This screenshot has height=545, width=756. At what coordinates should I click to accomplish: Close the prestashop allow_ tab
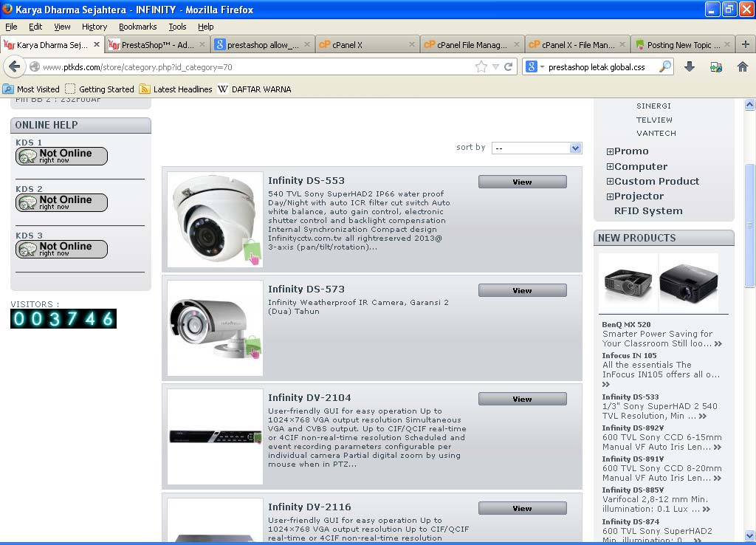(x=306, y=44)
